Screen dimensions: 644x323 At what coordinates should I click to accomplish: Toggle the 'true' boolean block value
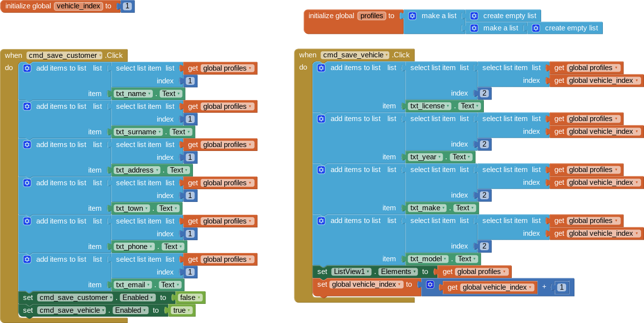coord(180,310)
